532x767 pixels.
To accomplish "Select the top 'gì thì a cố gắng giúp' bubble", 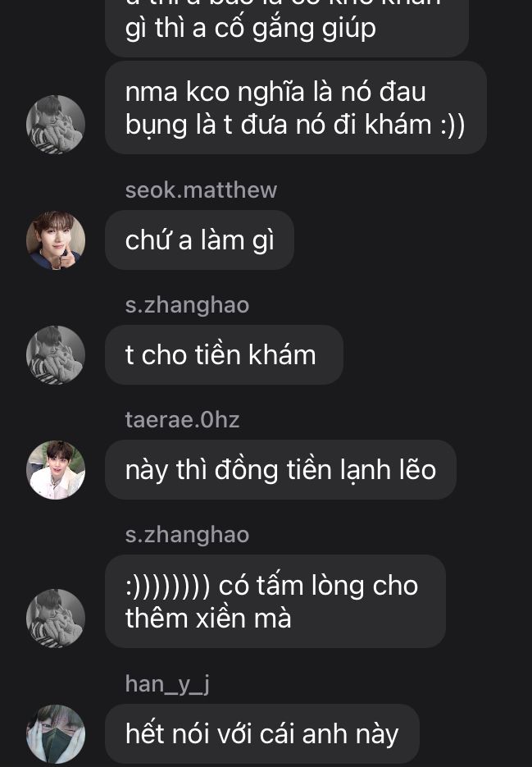I will click(x=287, y=29).
